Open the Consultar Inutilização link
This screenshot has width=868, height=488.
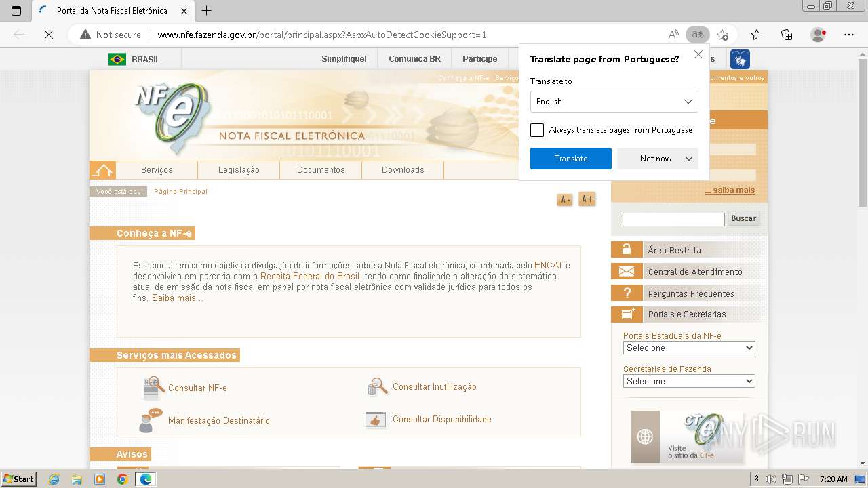pos(435,387)
